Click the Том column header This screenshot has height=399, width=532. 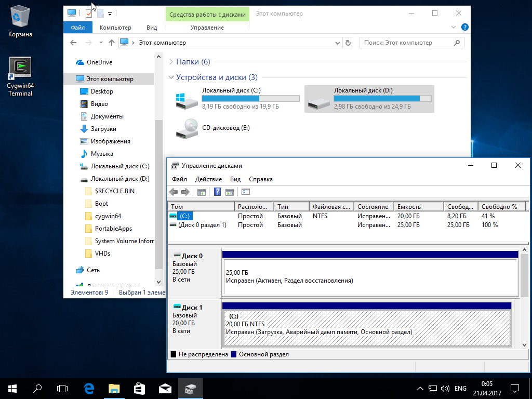pos(201,206)
